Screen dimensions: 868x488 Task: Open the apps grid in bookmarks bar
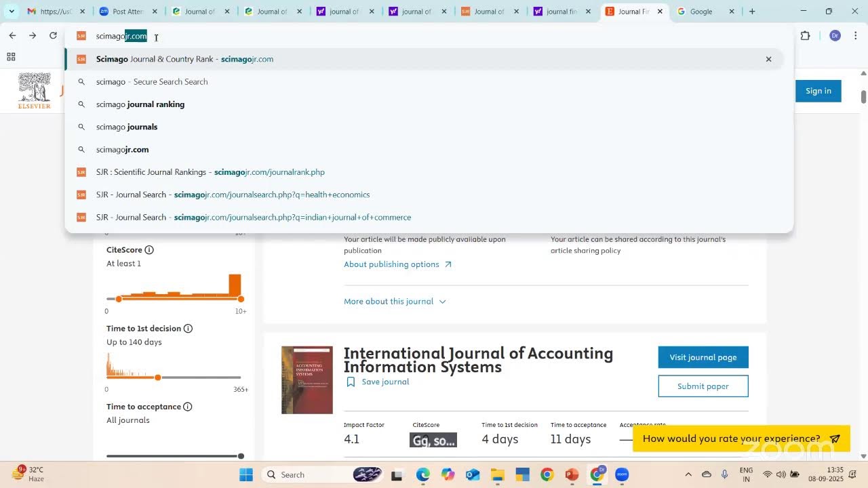[x=11, y=57]
